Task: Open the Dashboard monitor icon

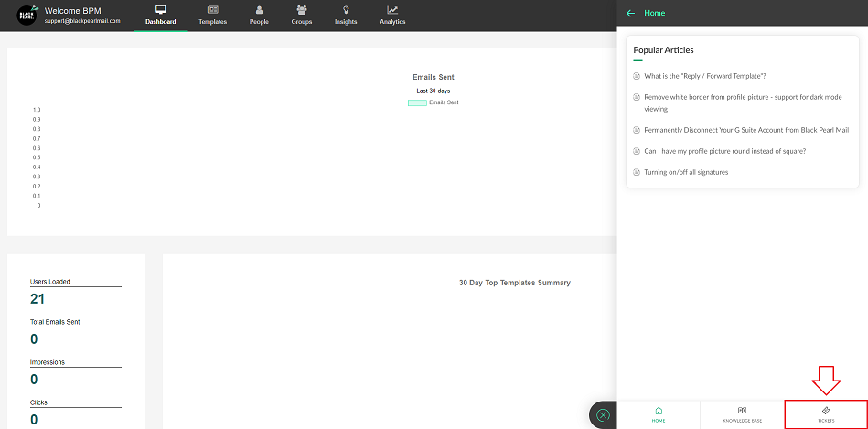Action: [160, 10]
